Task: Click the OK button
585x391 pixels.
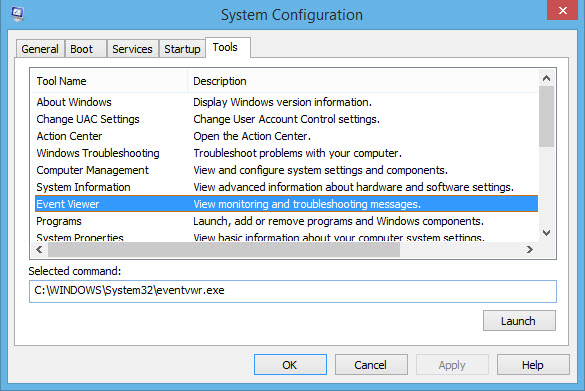Action: coord(290,365)
